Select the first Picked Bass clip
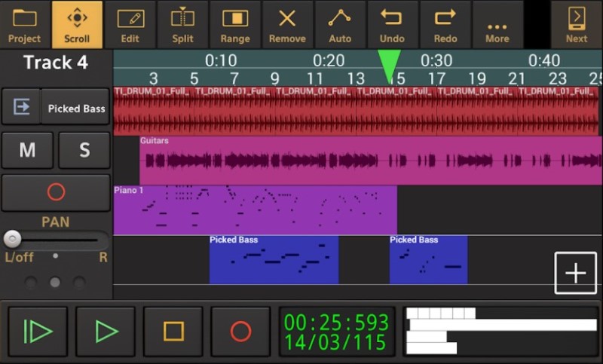The image size is (603, 364). 274,260
